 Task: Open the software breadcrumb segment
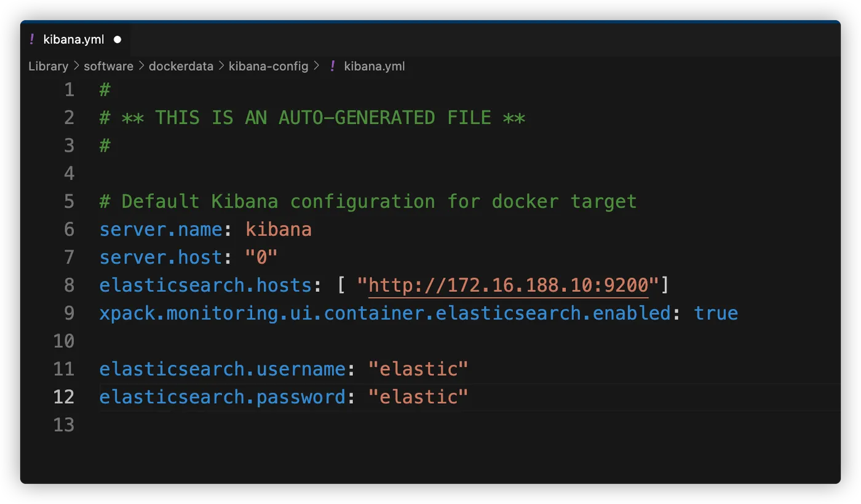pos(108,66)
